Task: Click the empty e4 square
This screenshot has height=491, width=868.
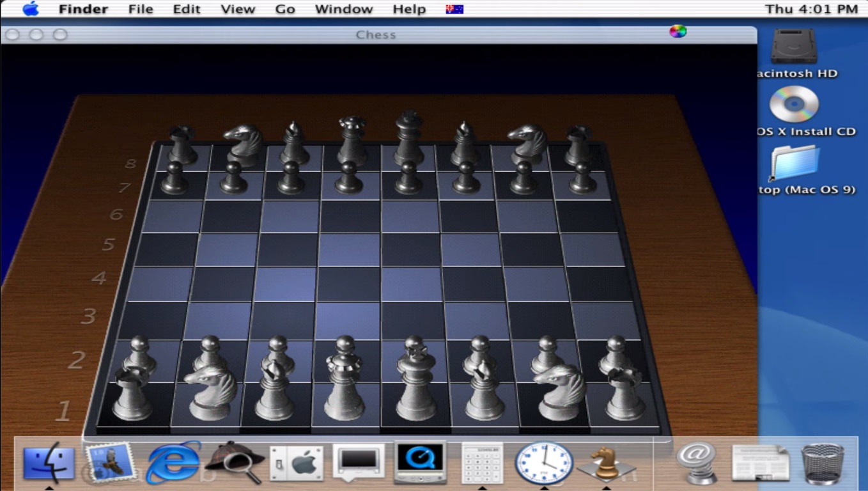Action: [x=412, y=284]
